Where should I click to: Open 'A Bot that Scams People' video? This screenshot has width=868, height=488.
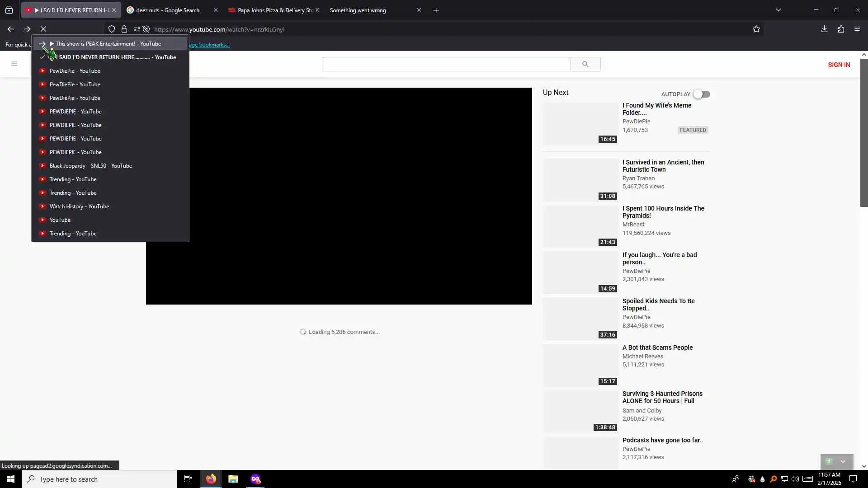pos(657,347)
